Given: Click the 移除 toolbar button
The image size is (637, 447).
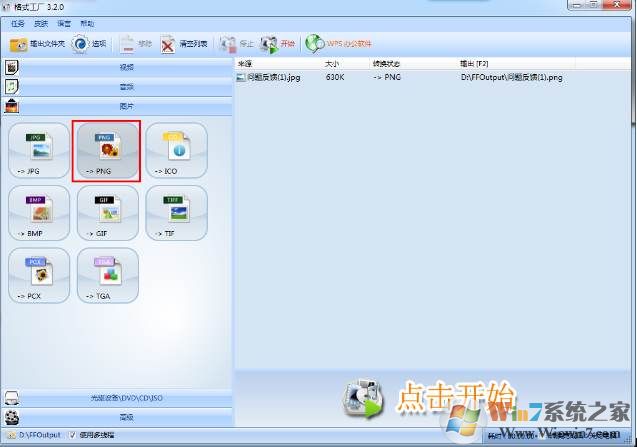Looking at the screenshot, I should (136, 44).
